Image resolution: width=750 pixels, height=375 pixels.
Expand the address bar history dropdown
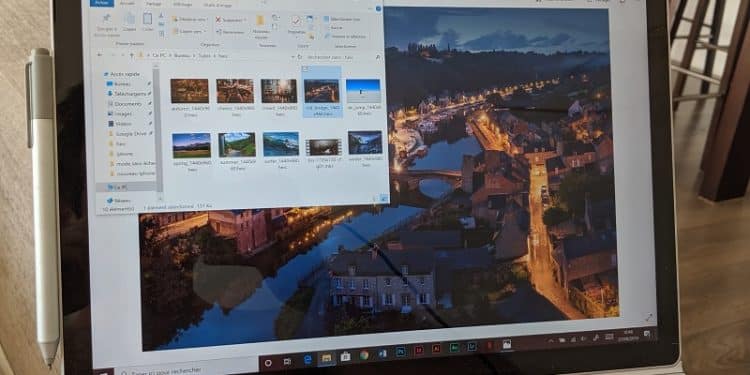pos(293,57)
